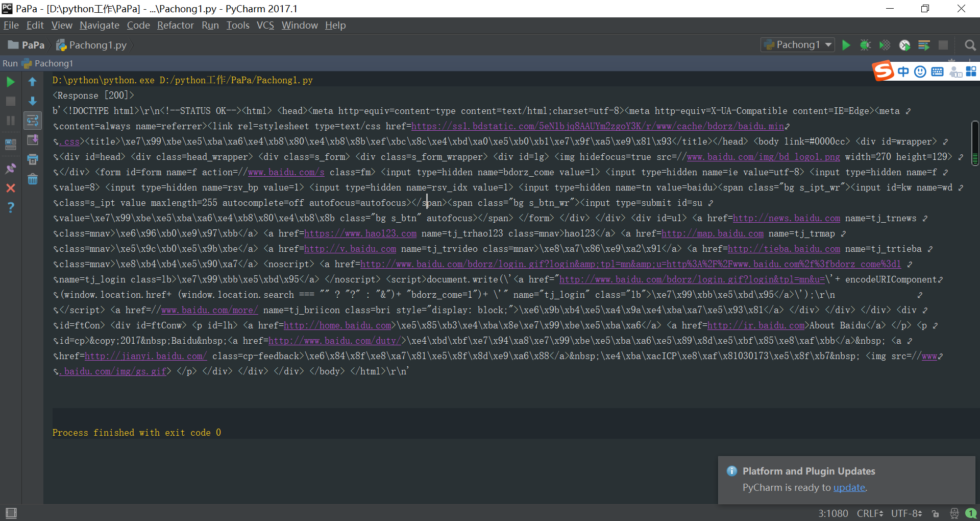Image resolution: width=980 pixels, height=521 pixels.
Task: Rerun Pachong1 in Run panel
Action: (10, 82)
